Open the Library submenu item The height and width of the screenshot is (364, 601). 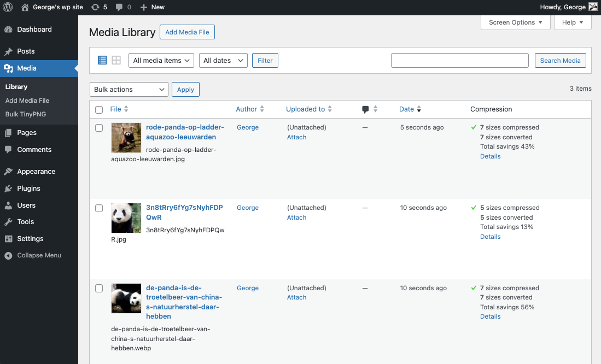tap(16, 87)
